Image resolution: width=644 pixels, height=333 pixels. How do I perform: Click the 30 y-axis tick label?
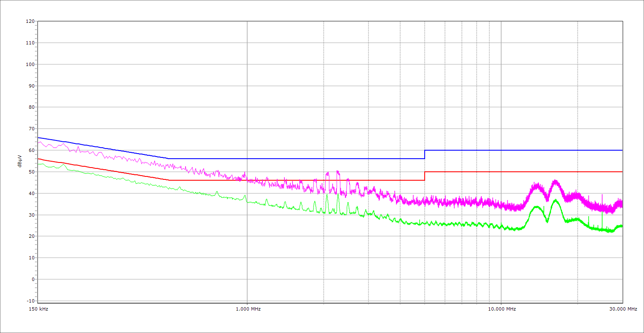click(31, 215)
